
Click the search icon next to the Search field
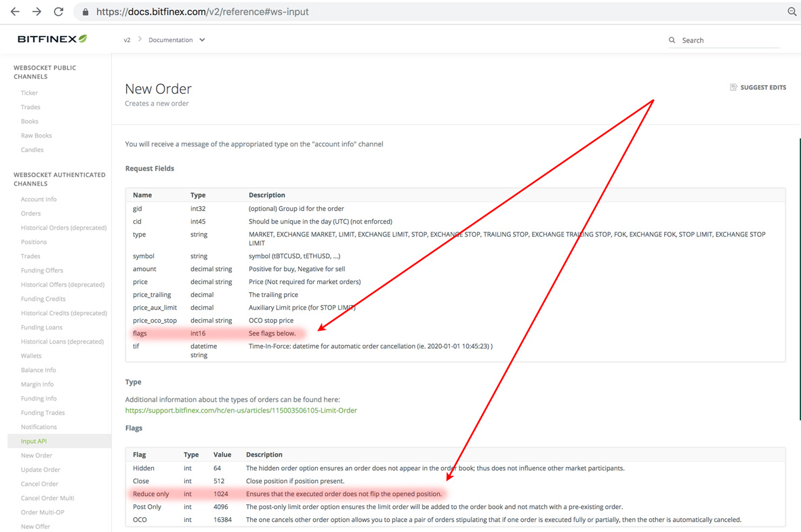tap(671, 40)
